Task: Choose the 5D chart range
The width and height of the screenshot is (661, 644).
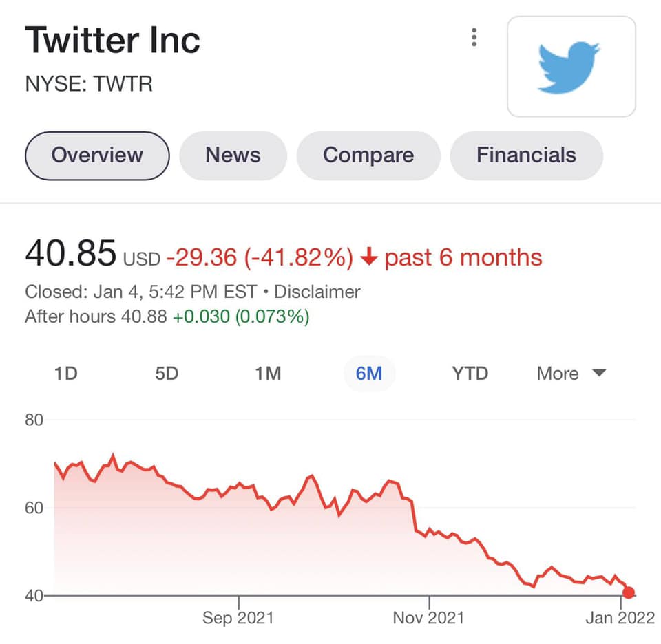Action: coord(167,374)
